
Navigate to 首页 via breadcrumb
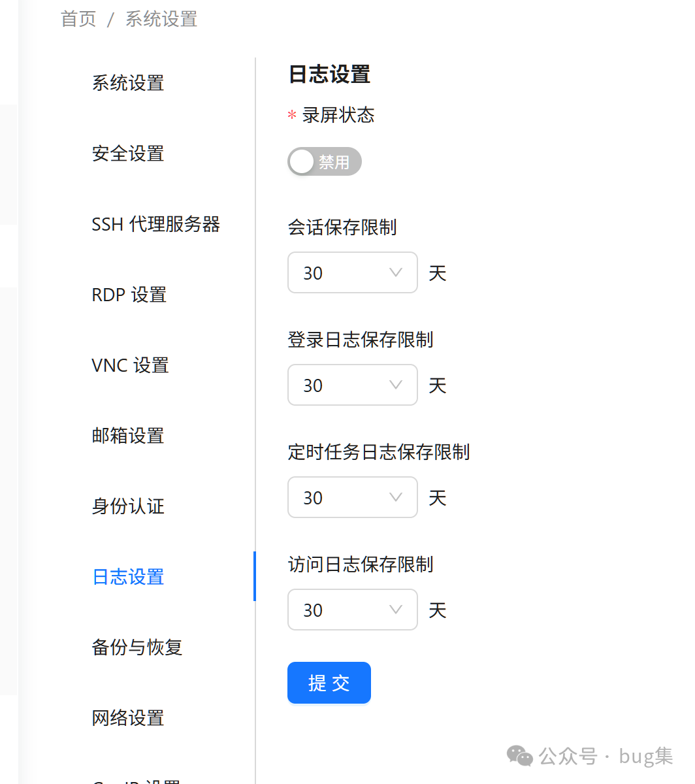coord(78,19)
